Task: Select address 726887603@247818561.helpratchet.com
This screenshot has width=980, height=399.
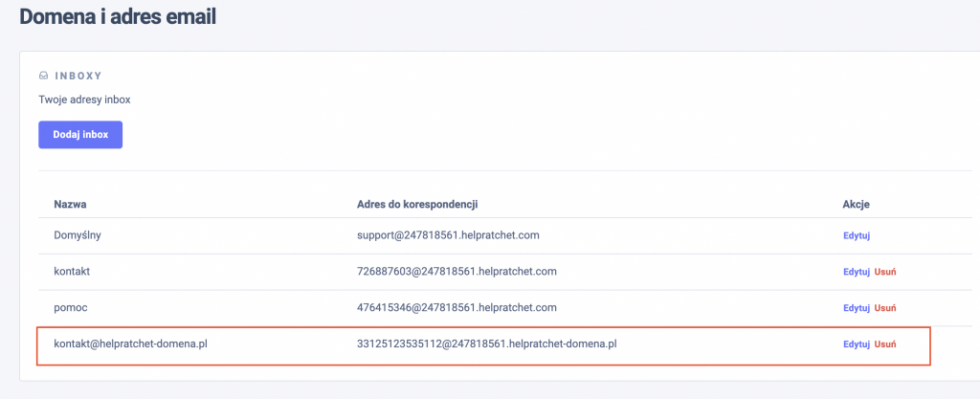Action: tap(456, 271)
